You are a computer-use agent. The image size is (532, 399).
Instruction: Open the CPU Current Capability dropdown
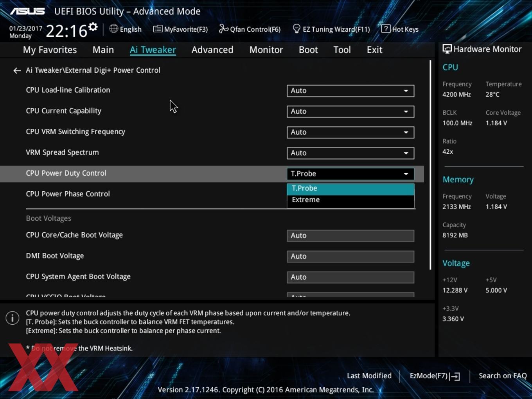click(x=350, y=111)
